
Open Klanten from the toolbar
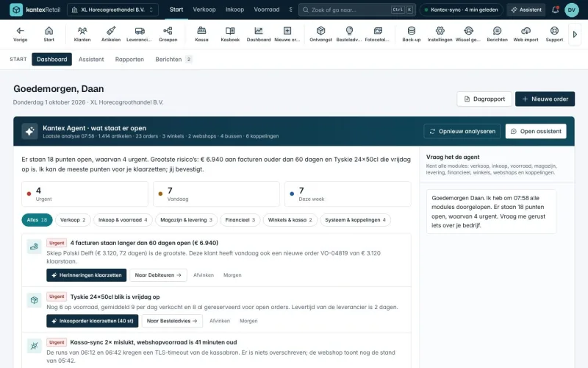(82, 34)
